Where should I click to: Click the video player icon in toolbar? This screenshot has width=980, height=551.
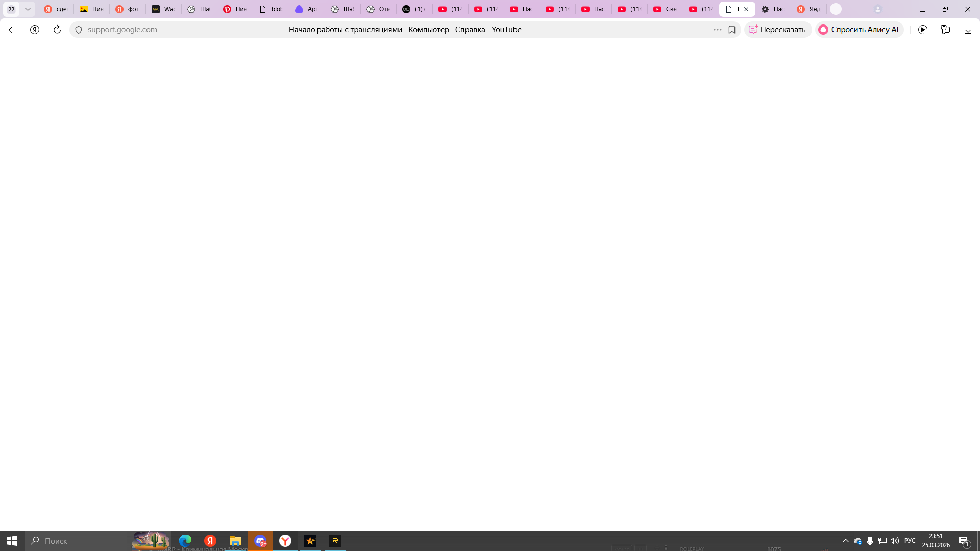click(x=923, y=30)
